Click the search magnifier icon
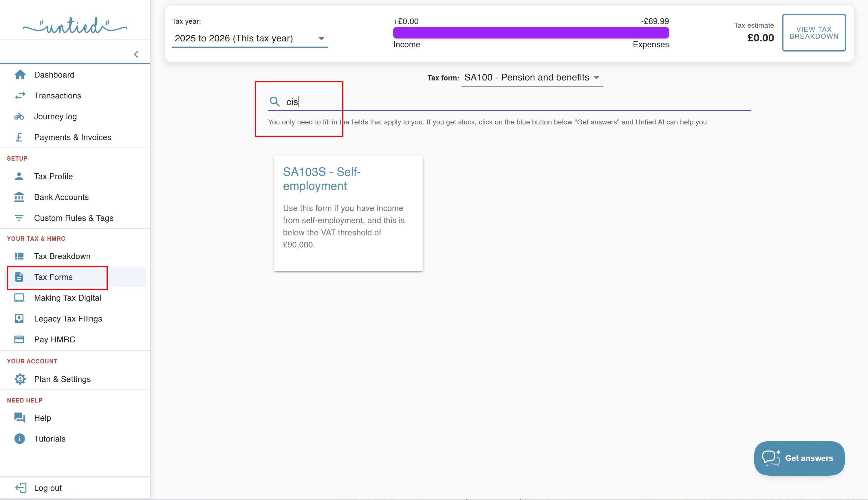 point(274,102)
